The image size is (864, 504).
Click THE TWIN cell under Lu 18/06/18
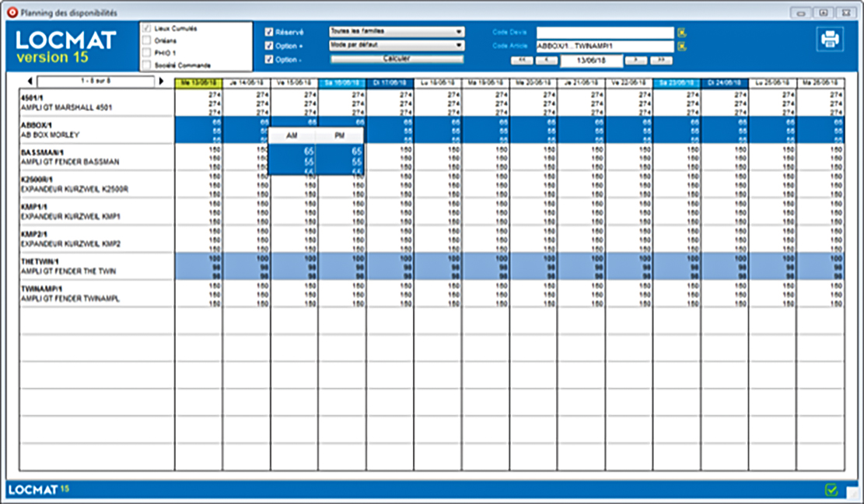pos(438,267)
